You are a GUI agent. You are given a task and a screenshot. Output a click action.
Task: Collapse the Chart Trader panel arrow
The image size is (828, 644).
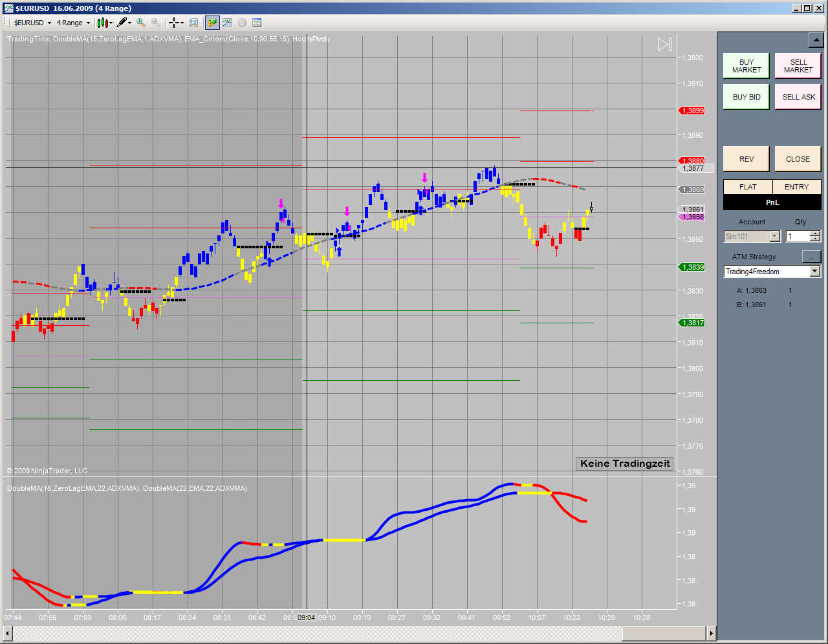(815, 41)
